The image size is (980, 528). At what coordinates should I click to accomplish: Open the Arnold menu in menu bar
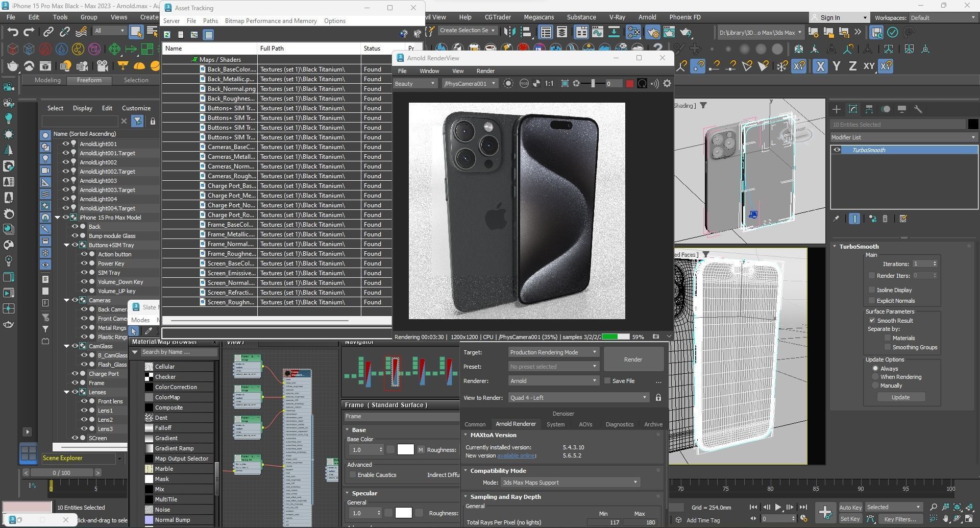pos(647,17)
